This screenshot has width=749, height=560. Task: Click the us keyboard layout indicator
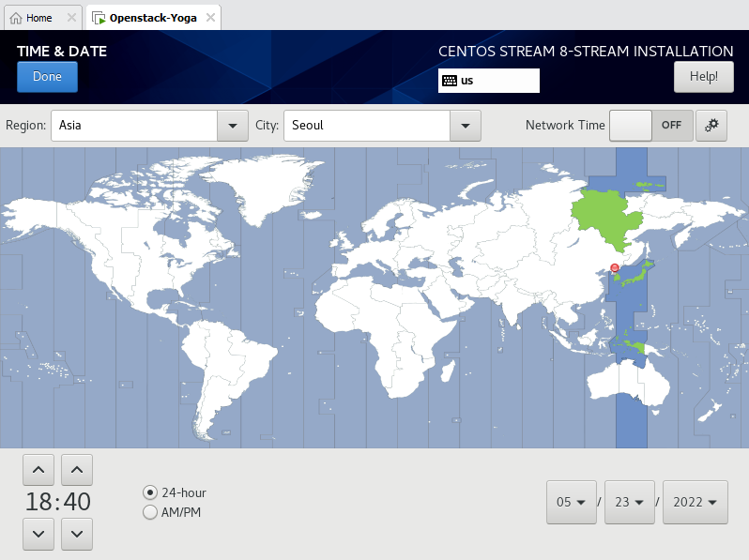tap(489, 81)
